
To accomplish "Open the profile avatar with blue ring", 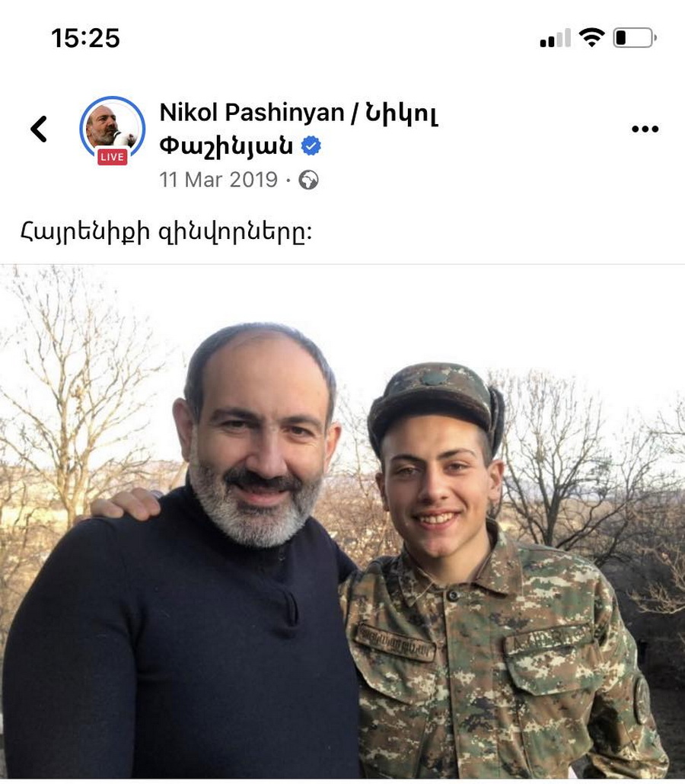I will (x=113, y=128).
